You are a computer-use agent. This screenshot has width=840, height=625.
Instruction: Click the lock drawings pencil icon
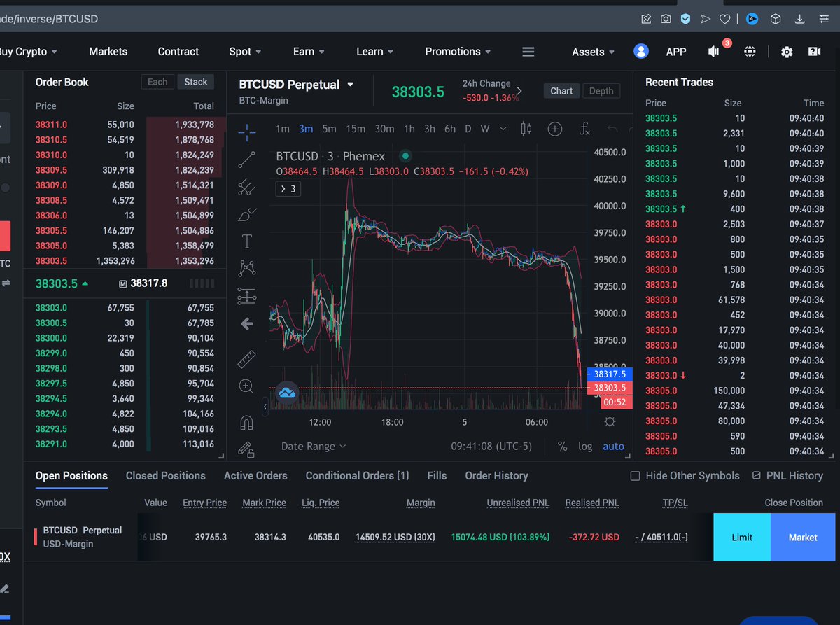click(246, 449)
